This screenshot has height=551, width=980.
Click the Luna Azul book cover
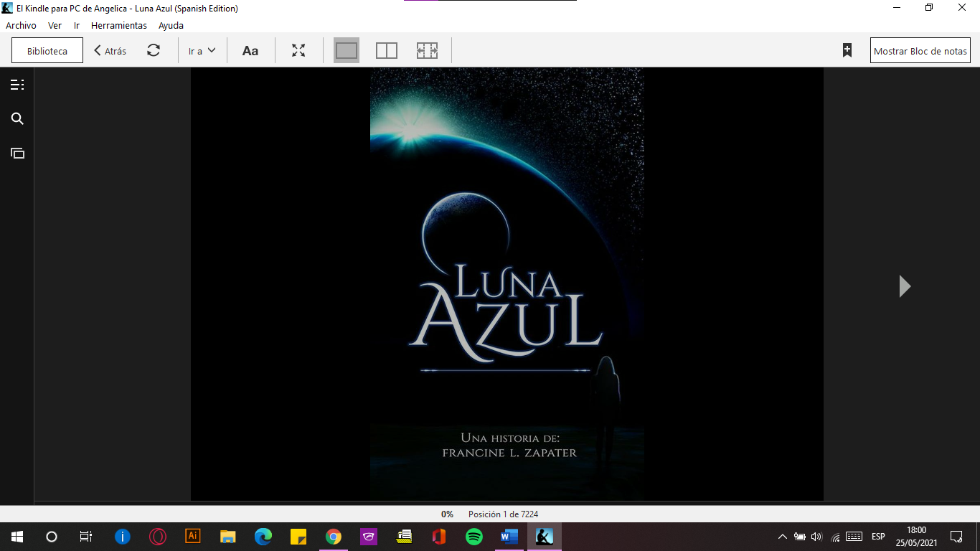(507, 284)
